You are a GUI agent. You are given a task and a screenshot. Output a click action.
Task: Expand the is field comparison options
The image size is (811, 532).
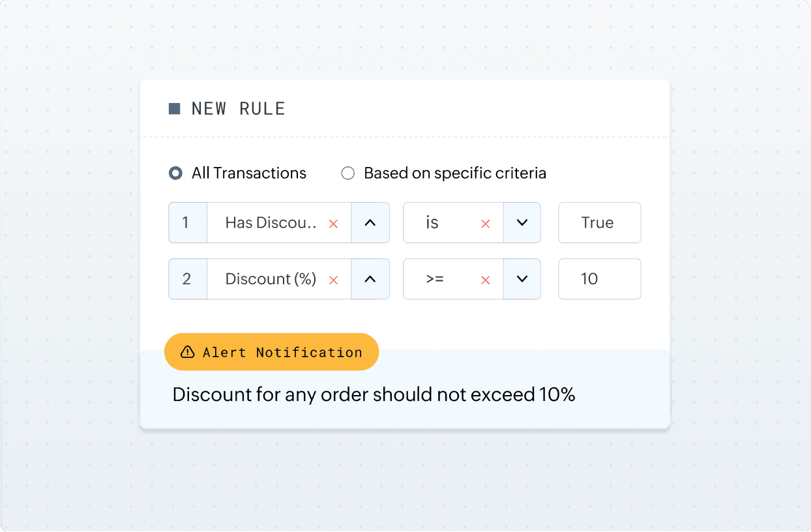(522, 222)
